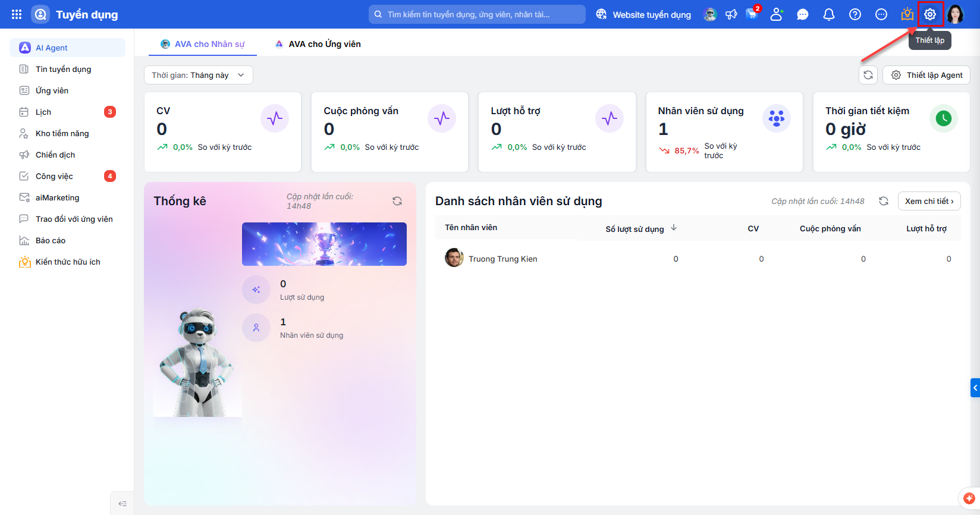980x515 pixels.
Task: Open the help question mark icon
Action: (x=855, y=14)
